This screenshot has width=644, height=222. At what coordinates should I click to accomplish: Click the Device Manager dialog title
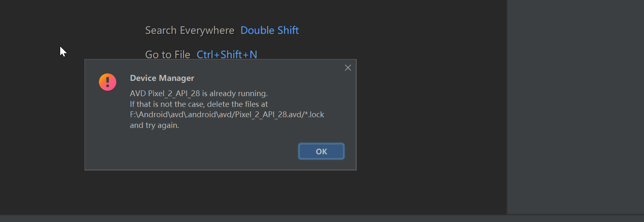coord(162,78)
